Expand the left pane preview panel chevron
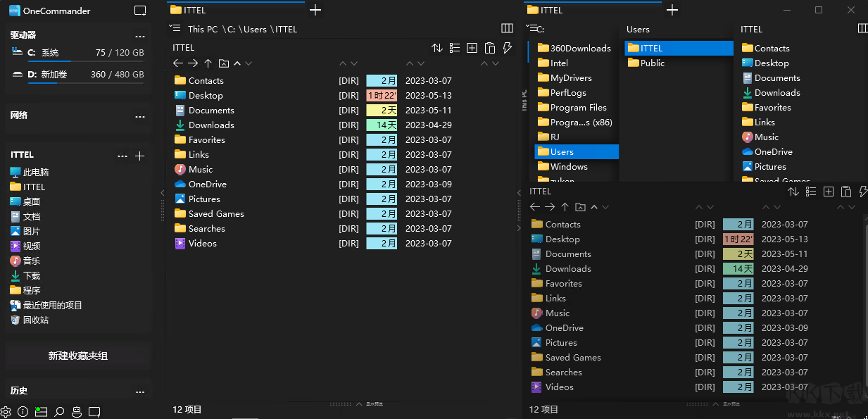Image resolution: width=868 pixels, height=419 pixels. tap(359, 404)
